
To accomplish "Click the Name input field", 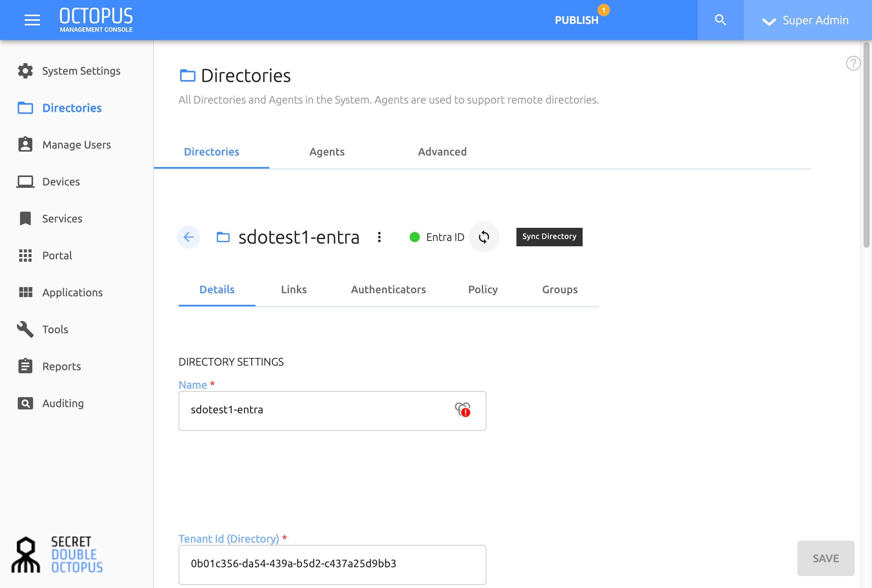I will pos(332,411).
